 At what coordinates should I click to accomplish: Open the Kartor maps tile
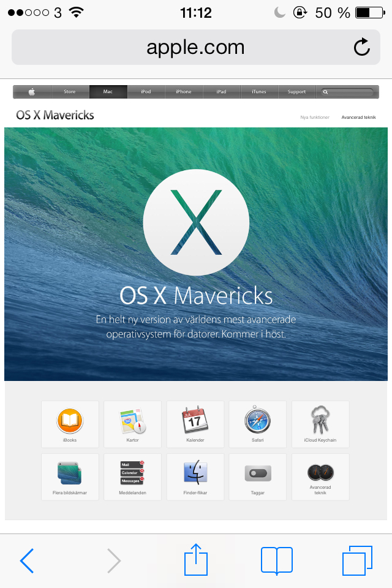pos(132,424)
